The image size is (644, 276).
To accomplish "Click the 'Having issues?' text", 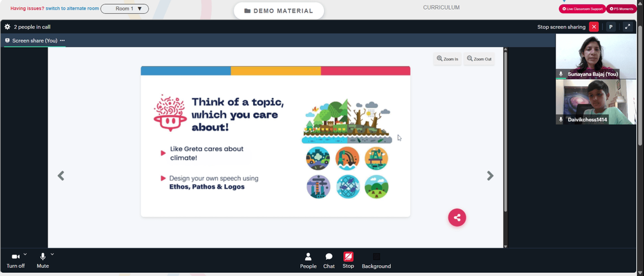I will click(x=27, y=8).
